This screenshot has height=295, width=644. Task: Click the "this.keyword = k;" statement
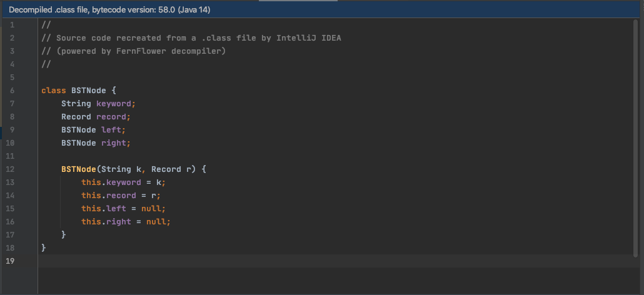coord(124,182)
